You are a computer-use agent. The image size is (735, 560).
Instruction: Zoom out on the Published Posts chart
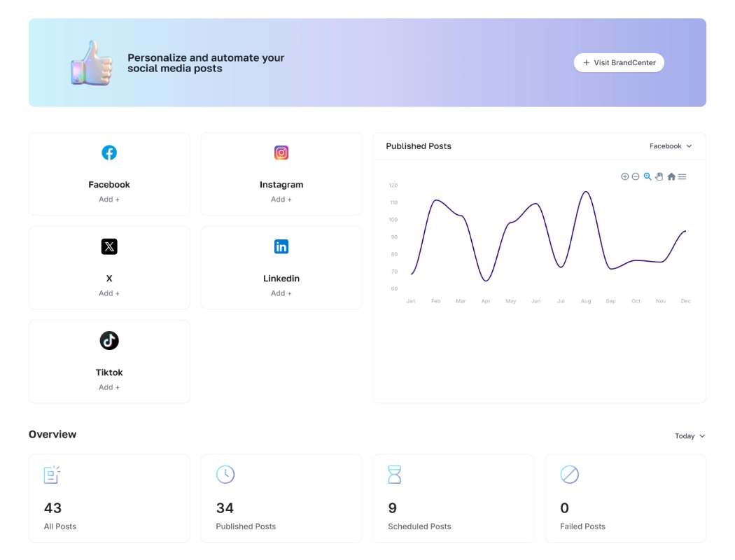[636, 176]
